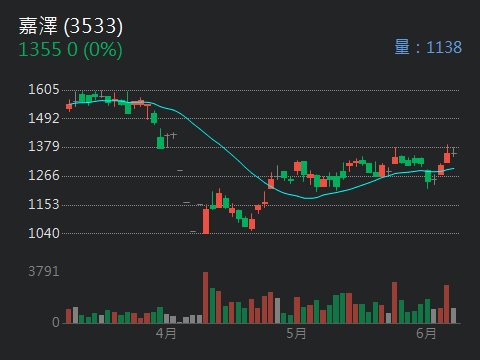Select the 4月 date axis marker

[x=166, y=333]
